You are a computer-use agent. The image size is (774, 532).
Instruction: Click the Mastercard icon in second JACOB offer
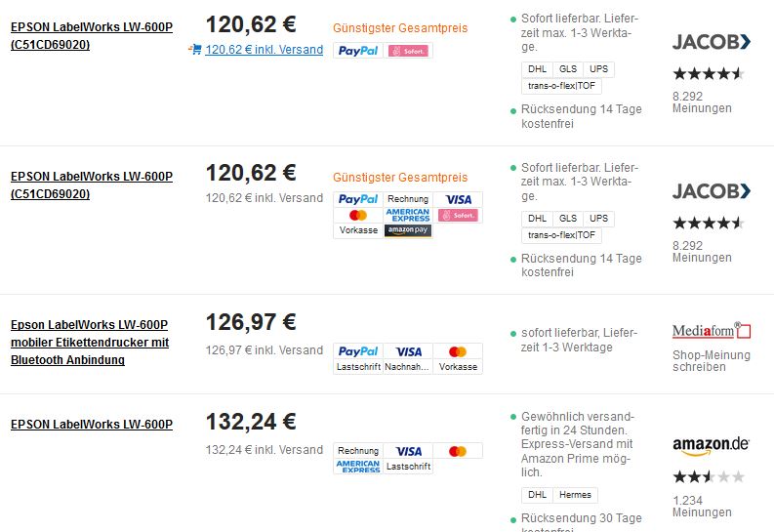(358, 215)
